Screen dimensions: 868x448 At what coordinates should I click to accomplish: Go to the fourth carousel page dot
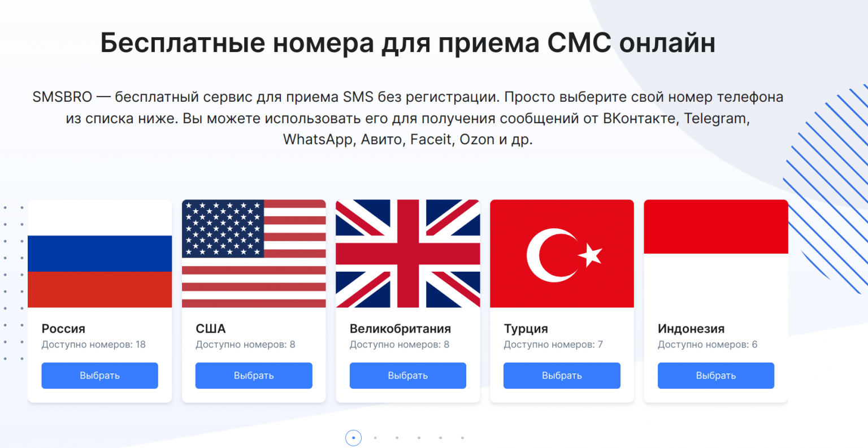[419, 438]
